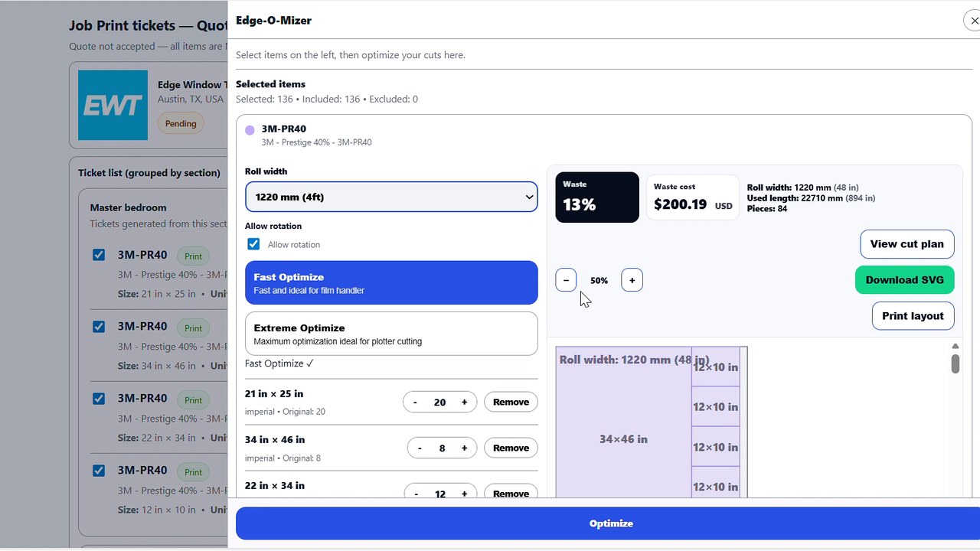Screen dimensions: 980x551
Task: Open the Roll width dropdown
Action: (x=391, y=197)
